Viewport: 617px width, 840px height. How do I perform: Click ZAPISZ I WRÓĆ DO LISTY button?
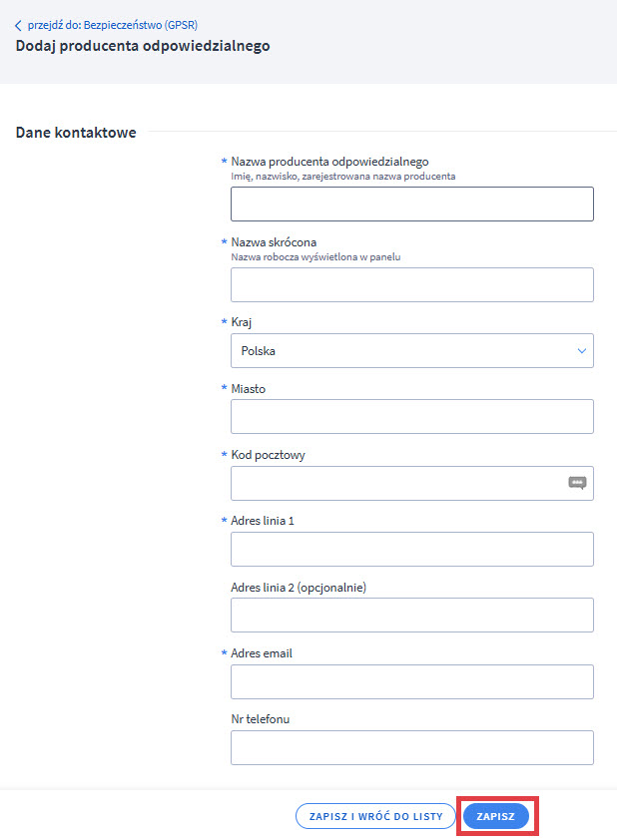[375, 816]
